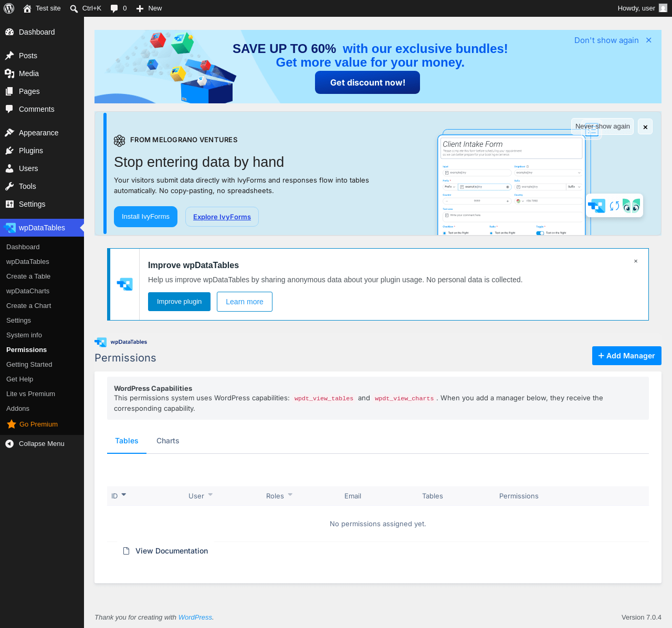Click the Go Premium star icon
Viewport: 672px width, 628px height.
12,424
